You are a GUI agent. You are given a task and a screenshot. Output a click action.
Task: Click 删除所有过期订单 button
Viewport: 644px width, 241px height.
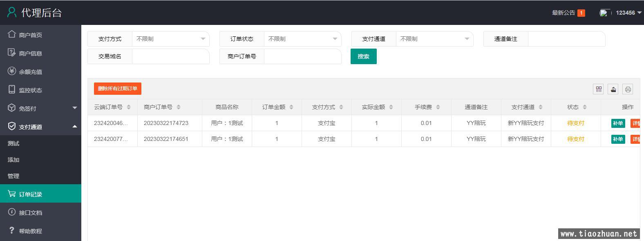point(118,89)
